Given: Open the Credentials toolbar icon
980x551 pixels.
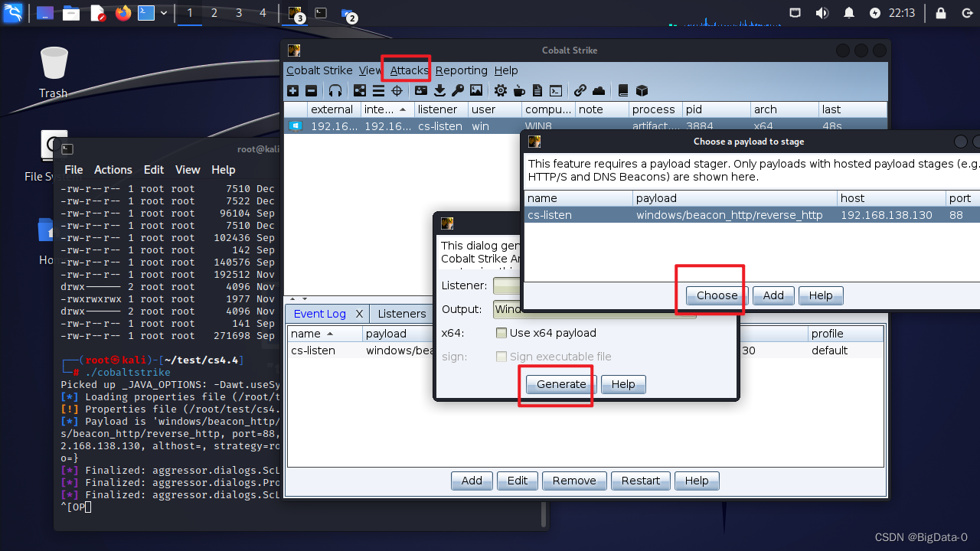Looking at the screenshot, I should tap(421, 90).
